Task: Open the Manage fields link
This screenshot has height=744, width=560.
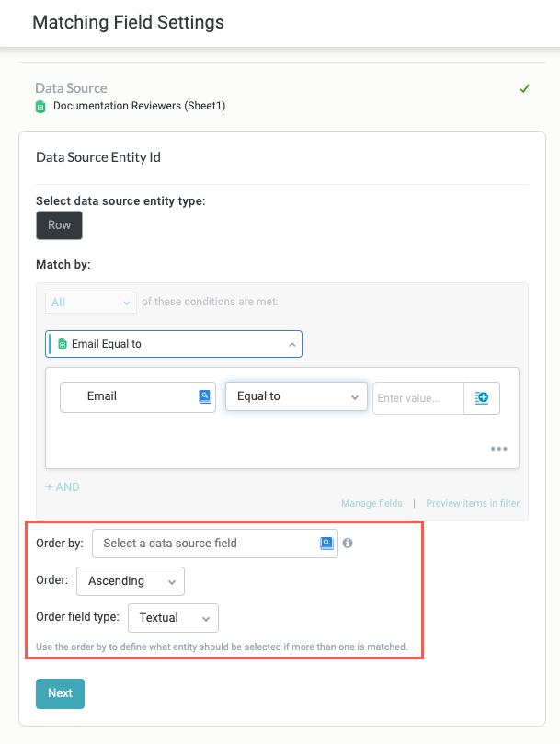Action: pos(371,503)
